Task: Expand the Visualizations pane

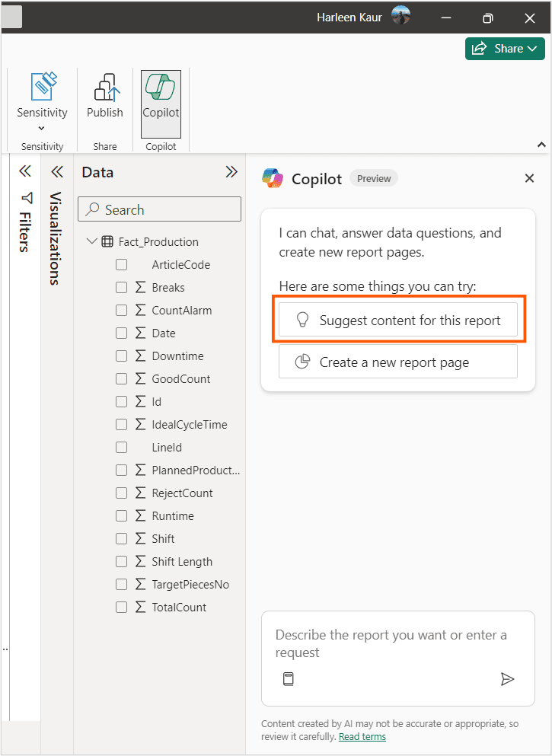Action: tap(57, 171)
